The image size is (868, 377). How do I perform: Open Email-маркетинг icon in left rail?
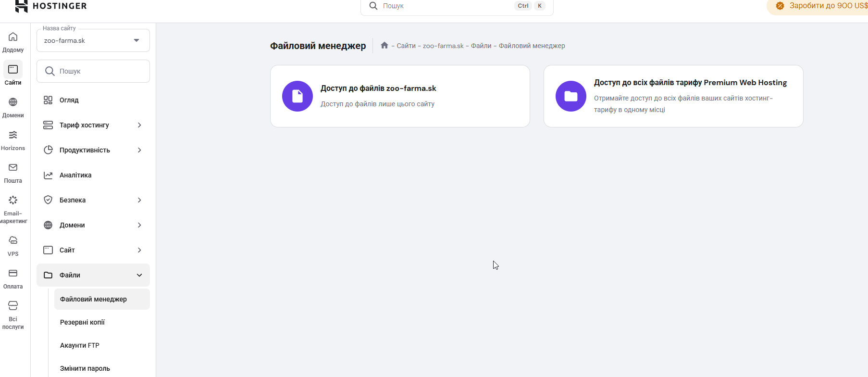pyautogui.click(x=13, y=200)
